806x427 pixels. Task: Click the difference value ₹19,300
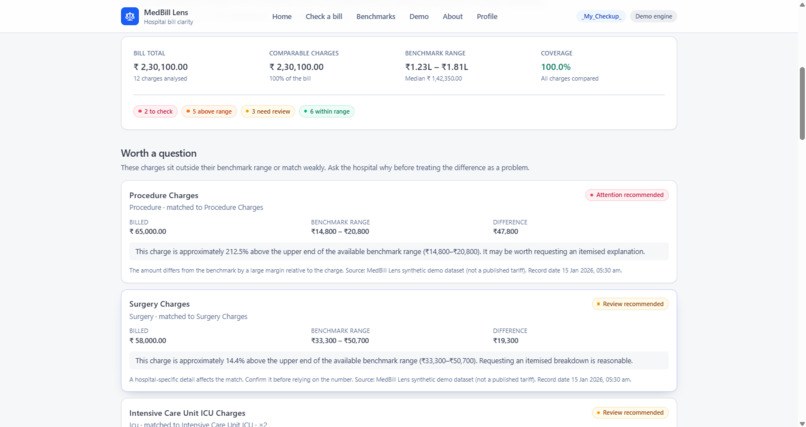pos(505,341)
